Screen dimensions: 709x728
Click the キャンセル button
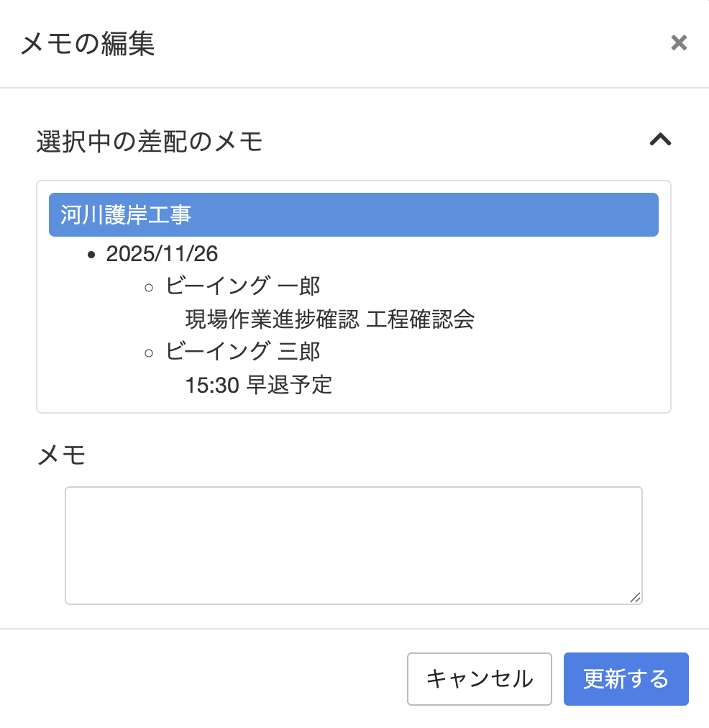[480, 679]
